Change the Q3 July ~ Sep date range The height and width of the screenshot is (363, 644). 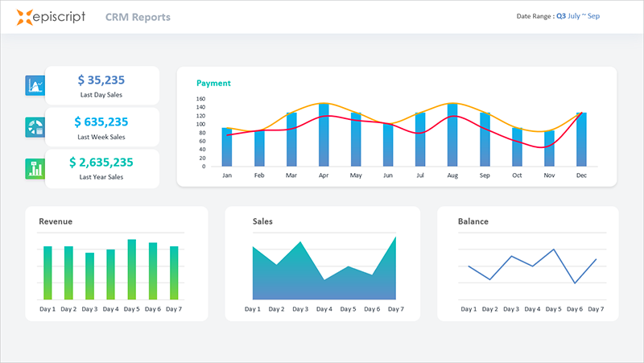[x=578, y=16]
